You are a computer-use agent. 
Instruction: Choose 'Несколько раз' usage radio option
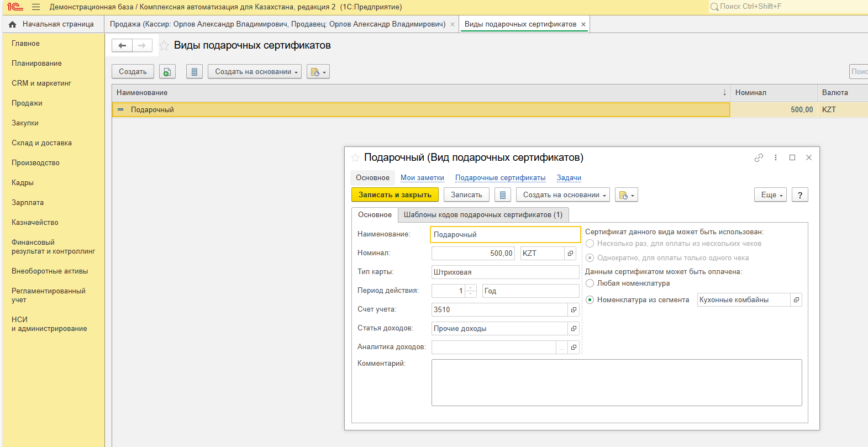(x=590, y=244)
